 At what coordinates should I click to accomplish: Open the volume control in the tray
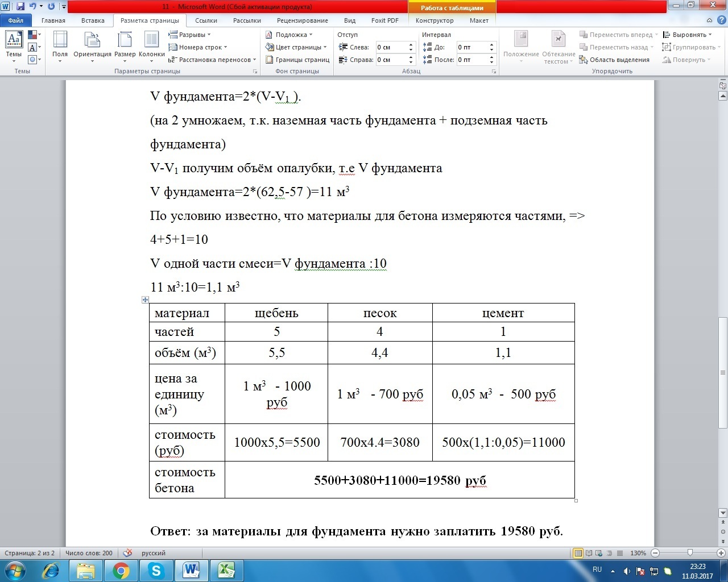click(627, 571)
